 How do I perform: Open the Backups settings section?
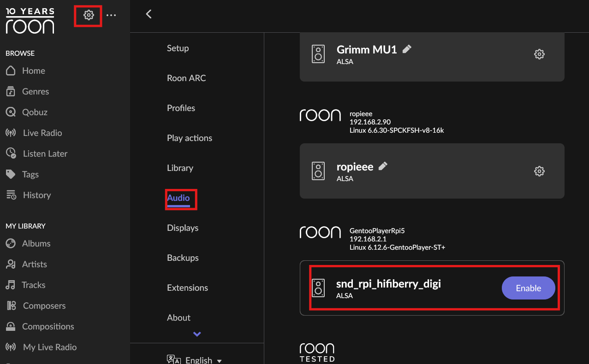click(183, 258)
